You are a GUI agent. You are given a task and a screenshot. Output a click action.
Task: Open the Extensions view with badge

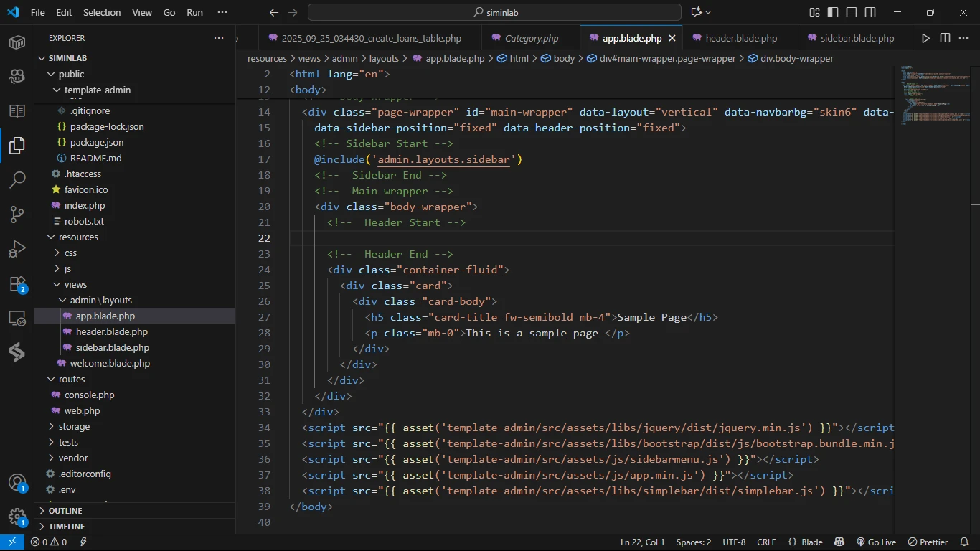[x=17, y=284]
